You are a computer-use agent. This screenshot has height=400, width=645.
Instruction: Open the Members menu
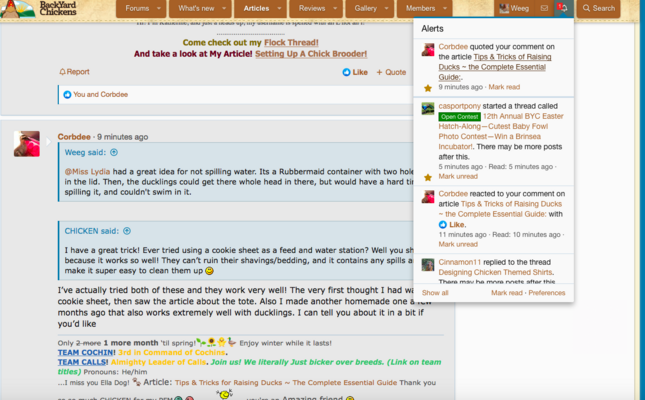pyautogui.click(x=420, y=8)
